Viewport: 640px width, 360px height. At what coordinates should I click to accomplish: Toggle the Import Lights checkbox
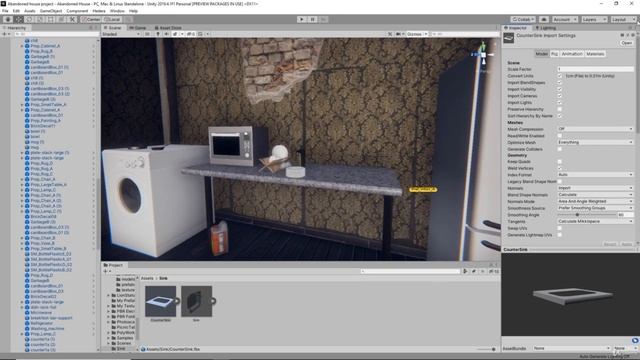560,102
